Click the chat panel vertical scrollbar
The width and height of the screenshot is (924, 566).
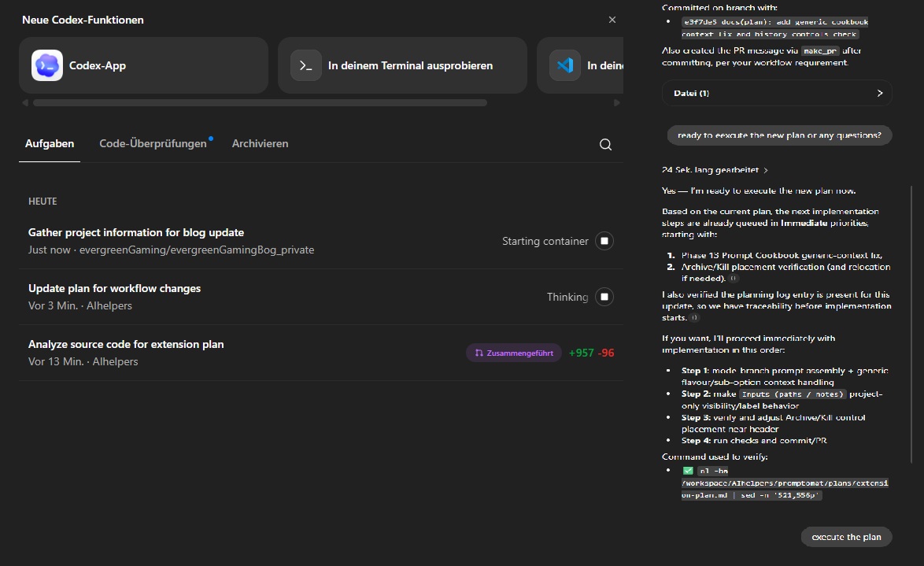[911, 324]
